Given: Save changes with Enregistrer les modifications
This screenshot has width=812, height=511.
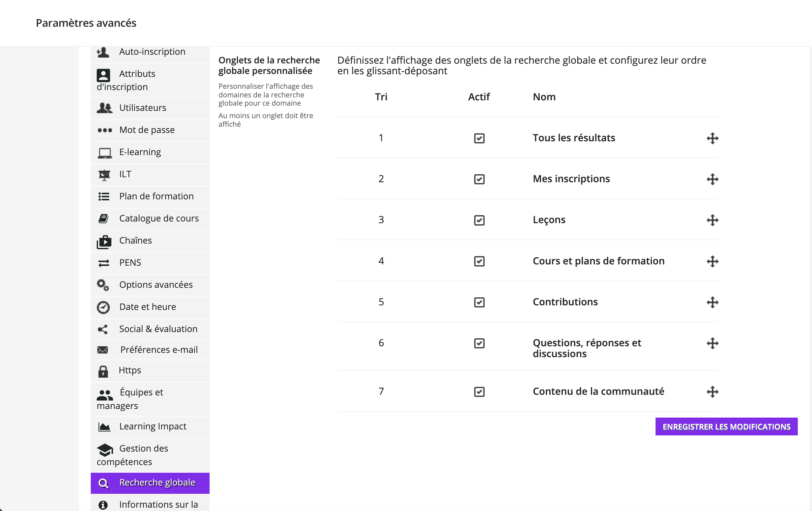Looking at the screenshot, I should tap(726, 427).
